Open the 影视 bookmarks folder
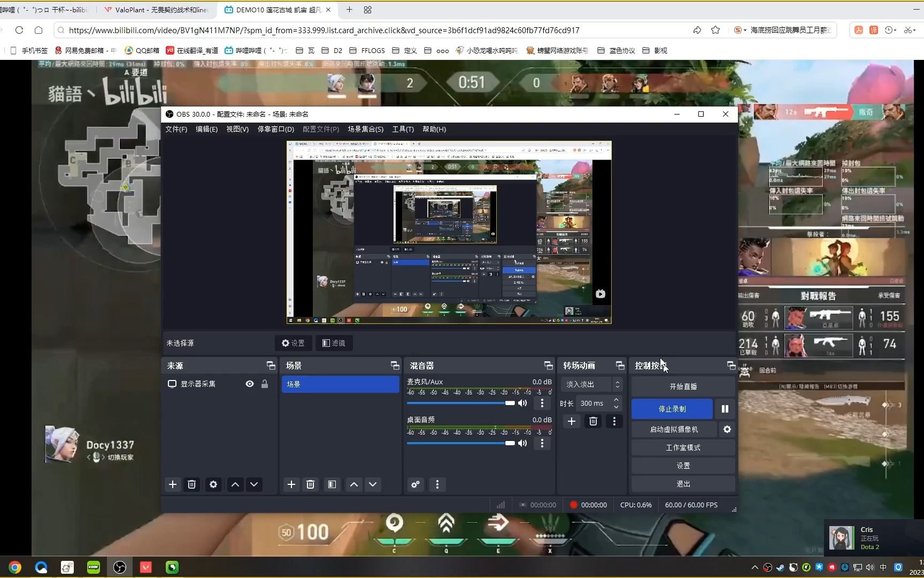 point(654,50)
